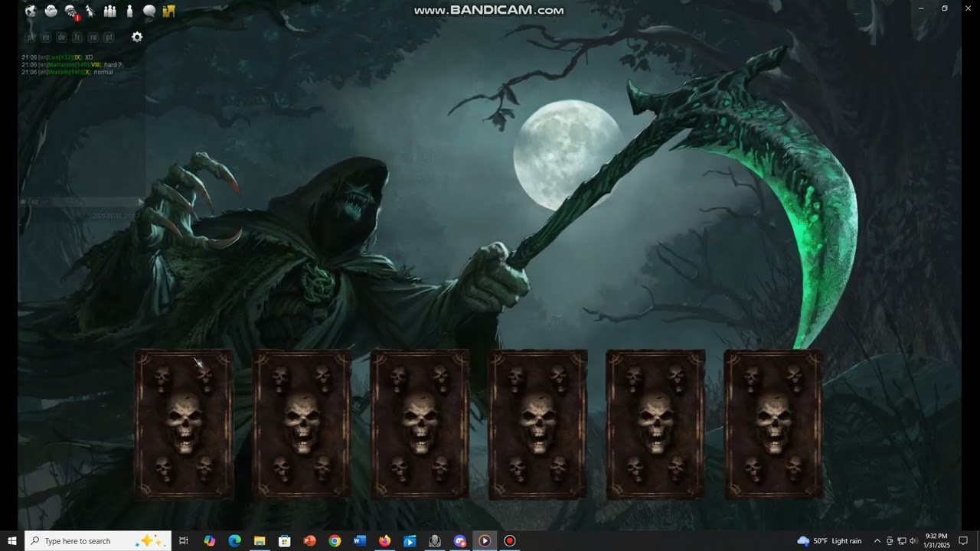The image size is (980, 551).
Task: Click the white arrow icon in the game bar
Action: point(90,11)
